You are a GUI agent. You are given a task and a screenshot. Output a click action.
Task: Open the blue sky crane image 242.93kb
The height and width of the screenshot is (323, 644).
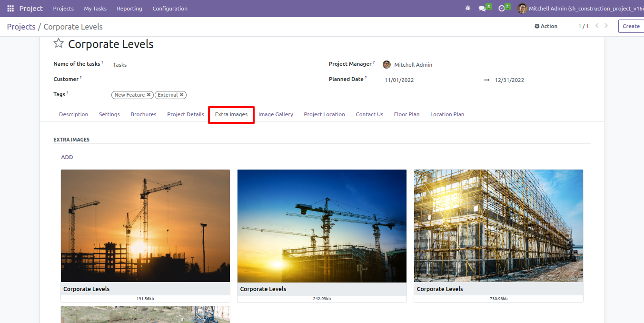click(322, 226)
